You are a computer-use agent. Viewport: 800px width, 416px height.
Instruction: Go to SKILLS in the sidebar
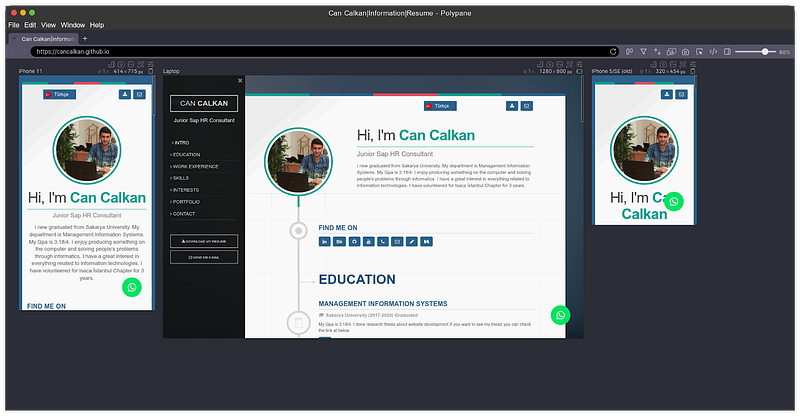[x=181, y=178]
